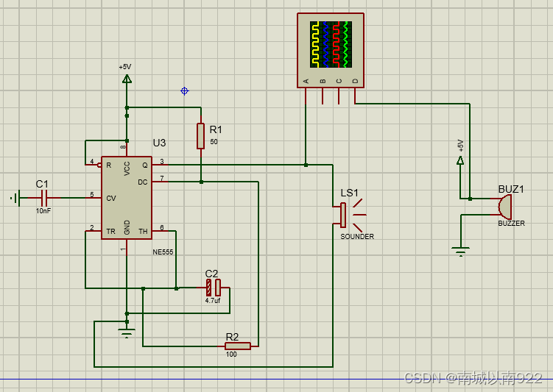Select capacitor C1 symbol

point(44,198)
